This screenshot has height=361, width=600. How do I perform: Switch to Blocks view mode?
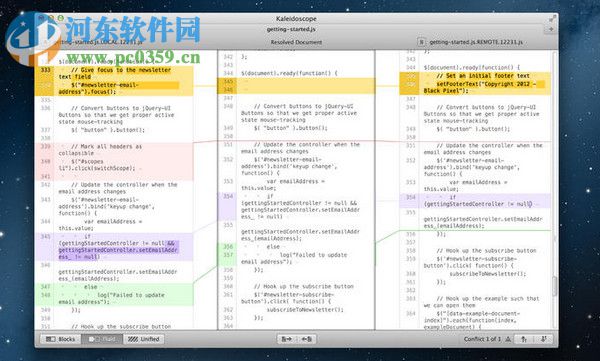60,339
